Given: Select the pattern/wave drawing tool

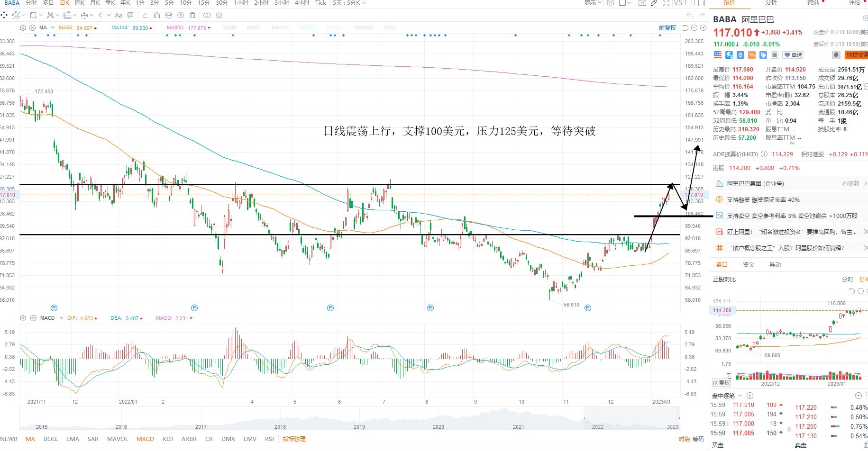Looking at the screenshot, I should click(x=50, y=15).
